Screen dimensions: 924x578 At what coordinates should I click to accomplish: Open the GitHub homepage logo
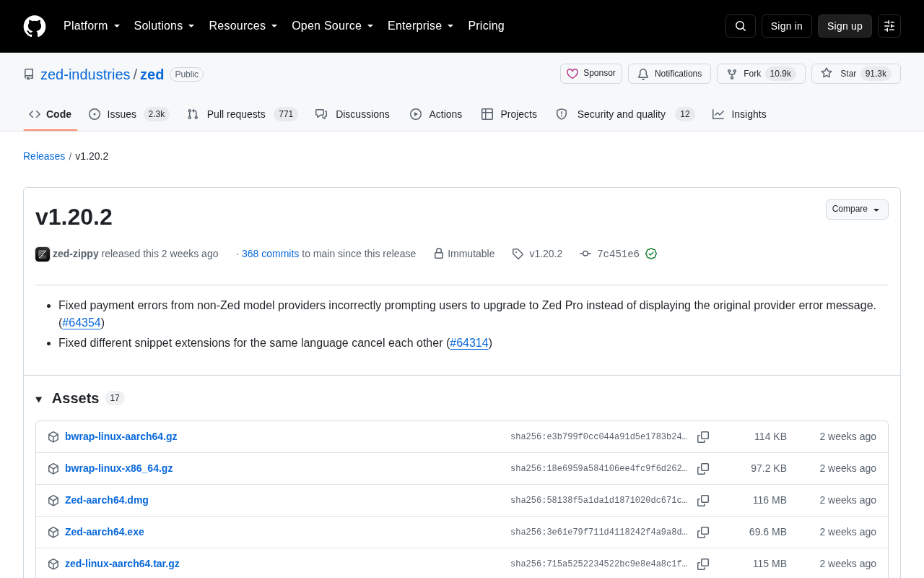pyautogui.click(x=35, y=26)
